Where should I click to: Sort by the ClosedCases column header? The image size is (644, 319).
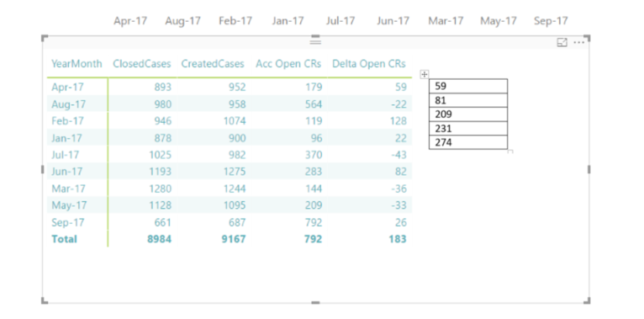coord(142,64)
